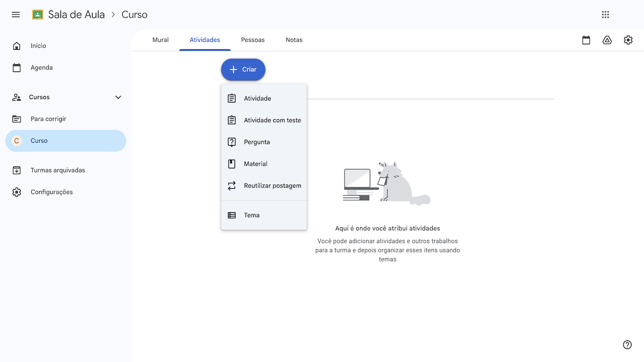Open the Google apps grid launcher
This screenshot has height=362, width=644.
tap(605, 14)
